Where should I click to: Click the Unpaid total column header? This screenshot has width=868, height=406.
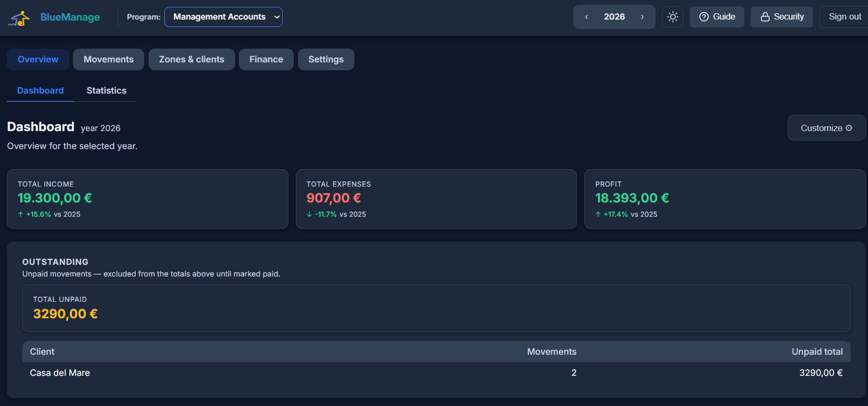pos(817,352)
